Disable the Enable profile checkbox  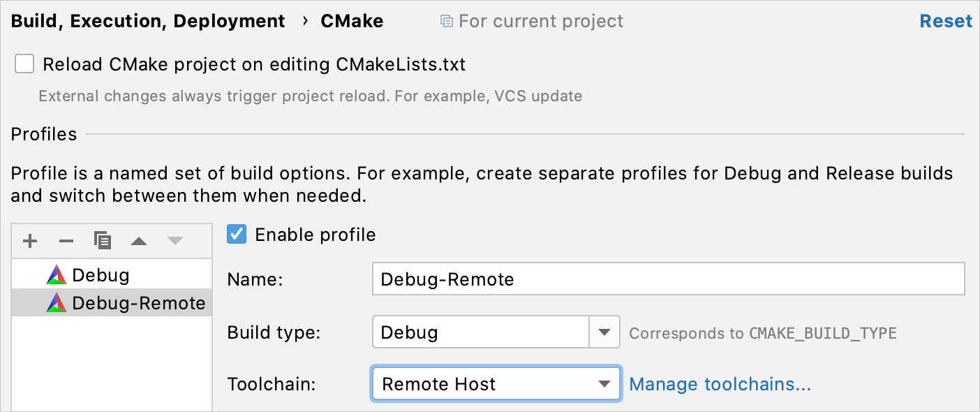click(x=237, y=235)
